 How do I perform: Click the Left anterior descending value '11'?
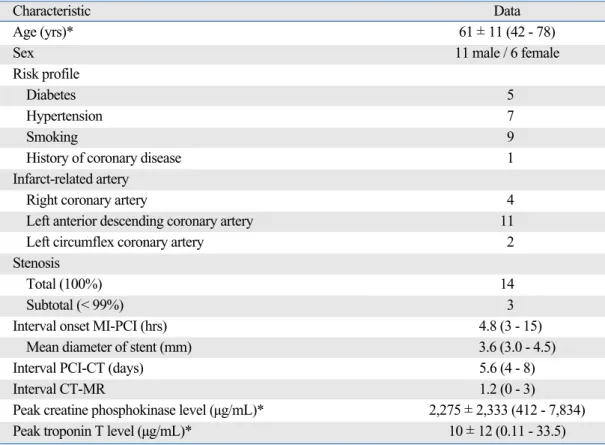[x=507, y=221]
